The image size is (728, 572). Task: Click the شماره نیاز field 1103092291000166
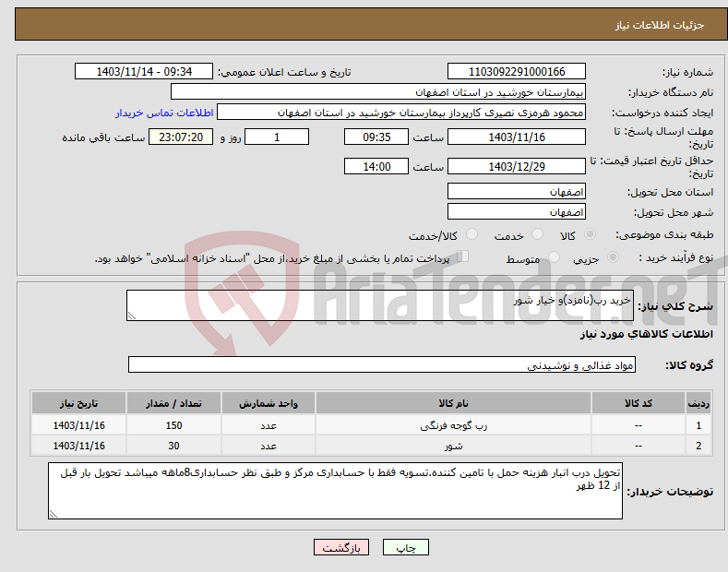[x=517, y=72]
